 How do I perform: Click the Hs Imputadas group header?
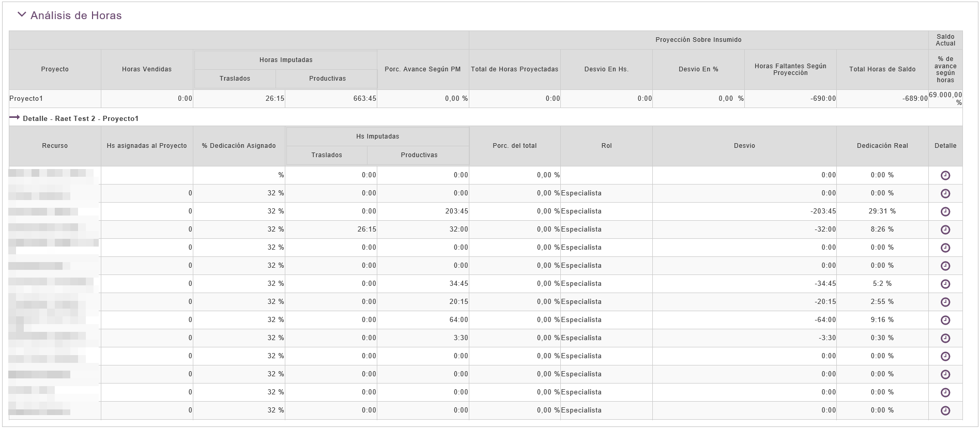(x=378, y=136)
